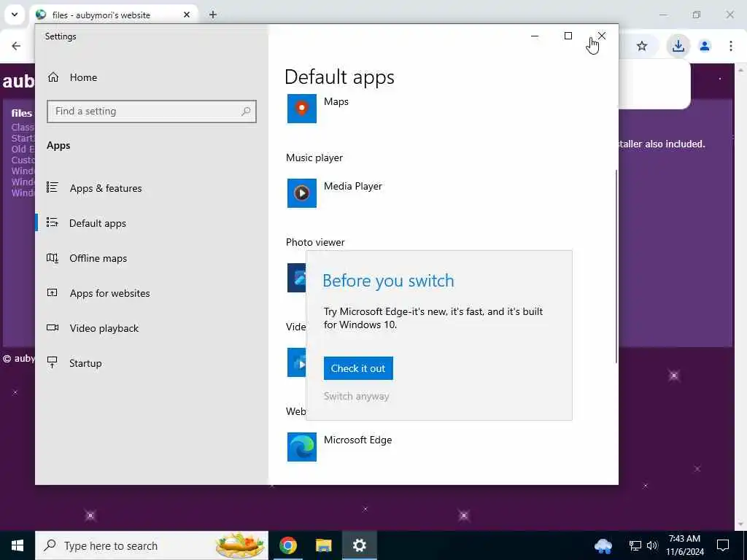747x560 pixels.
Task: Bookmark this page with star icon
Action: tap(642, 46)
